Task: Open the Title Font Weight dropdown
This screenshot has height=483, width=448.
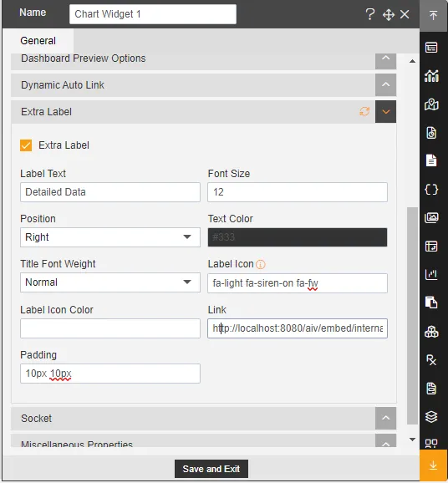Action: click(x=110, y=282)
